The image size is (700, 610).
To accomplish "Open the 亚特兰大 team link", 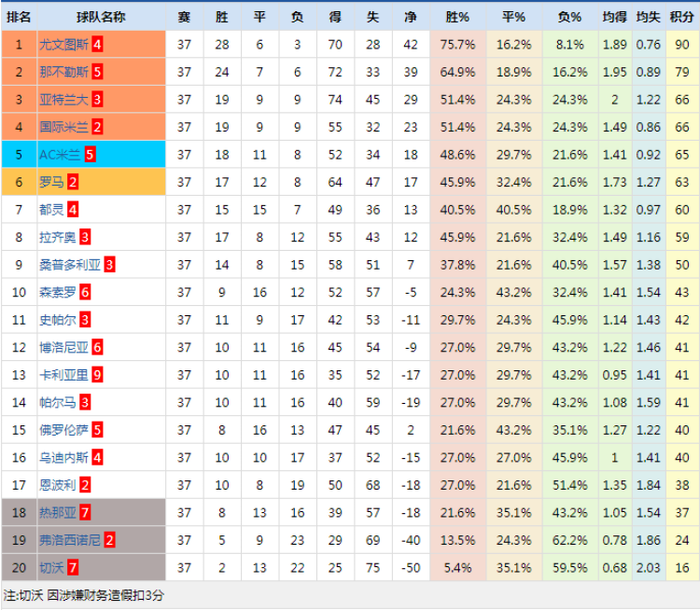I will click(64, 100).
